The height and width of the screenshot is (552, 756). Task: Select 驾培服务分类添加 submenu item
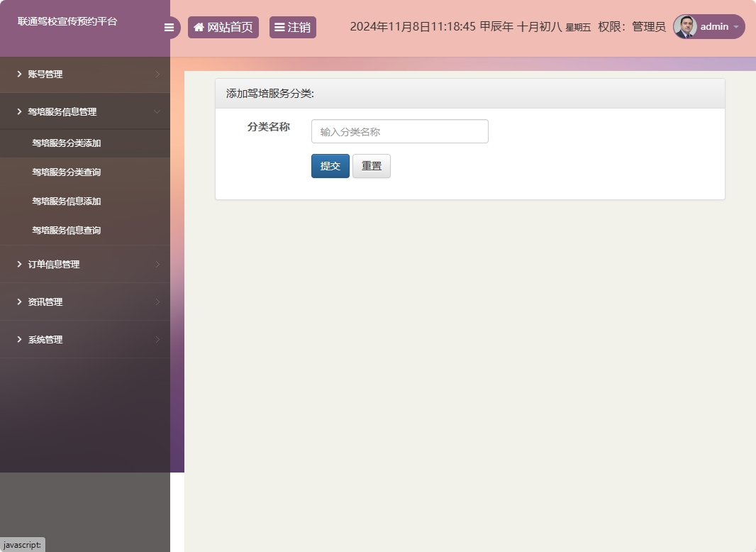pyautogui.click(x=85, y=143)
